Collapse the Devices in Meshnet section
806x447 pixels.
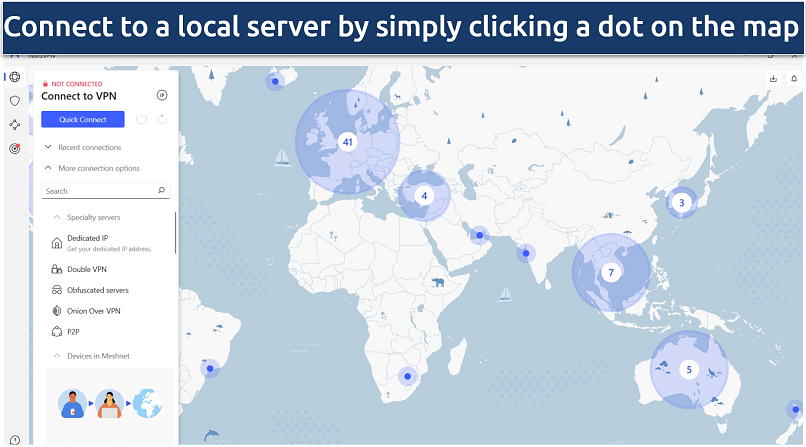point(56,355)
